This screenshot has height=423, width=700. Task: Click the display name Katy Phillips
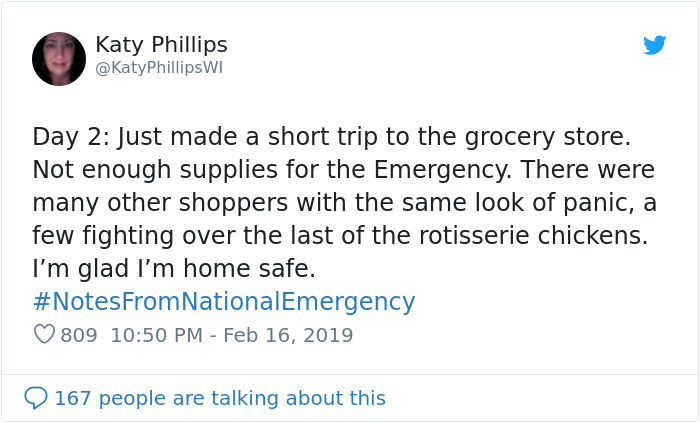coord(161,45)
